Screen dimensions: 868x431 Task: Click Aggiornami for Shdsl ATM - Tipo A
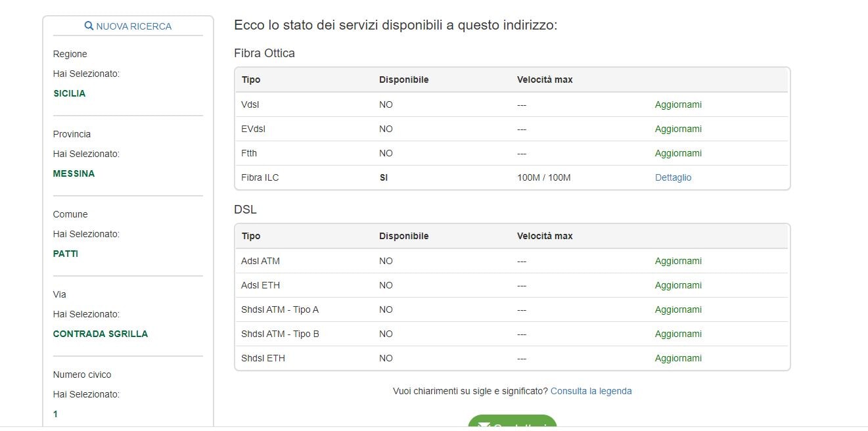[x=678, y=309]
